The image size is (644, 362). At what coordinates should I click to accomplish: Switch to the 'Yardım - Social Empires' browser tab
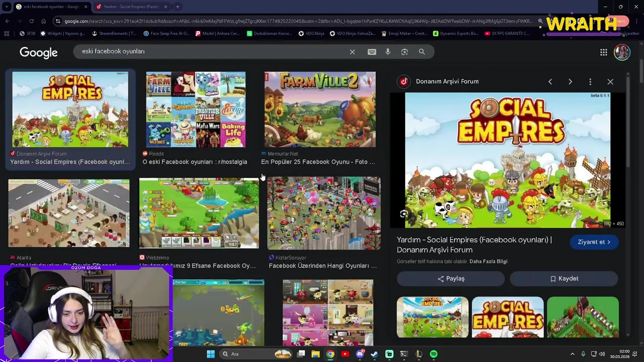click(131, 7)
